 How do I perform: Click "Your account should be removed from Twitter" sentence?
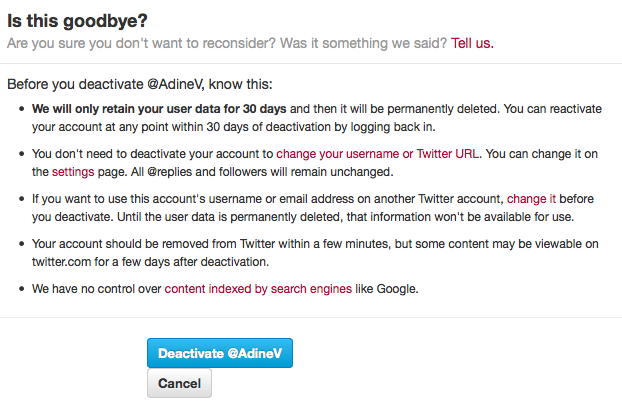coord(165,244)
